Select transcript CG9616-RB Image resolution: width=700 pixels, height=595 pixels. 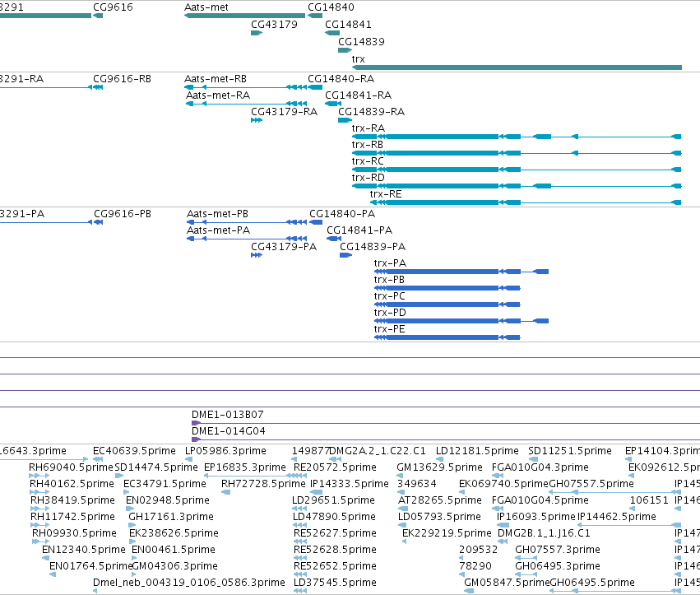click(122, 79)
